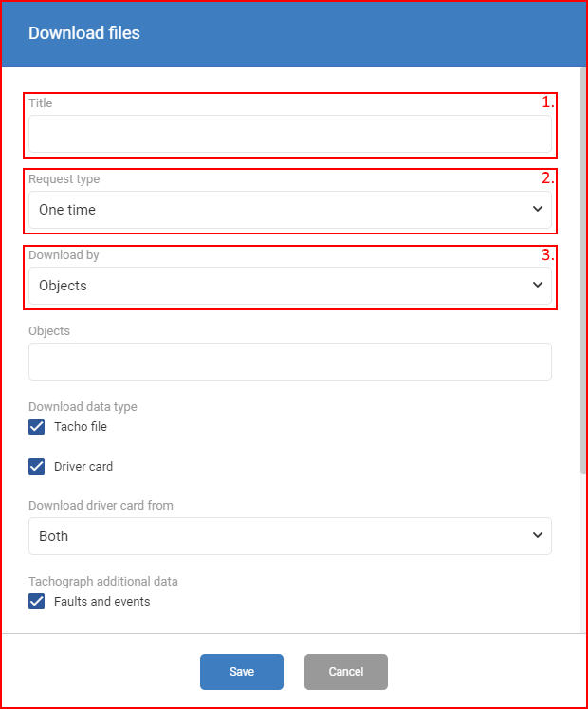Click the dialog's vertical scrollbar

pos(583,271)
